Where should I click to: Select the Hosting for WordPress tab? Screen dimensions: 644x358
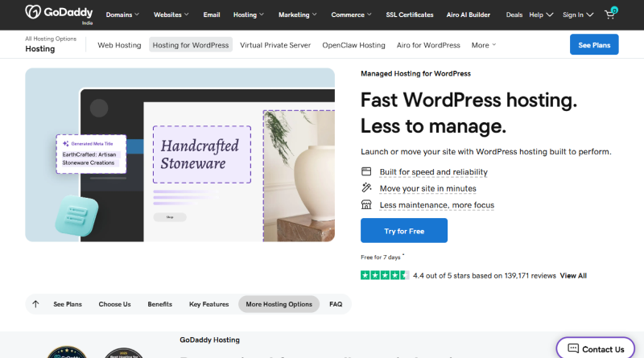(191, 45)
